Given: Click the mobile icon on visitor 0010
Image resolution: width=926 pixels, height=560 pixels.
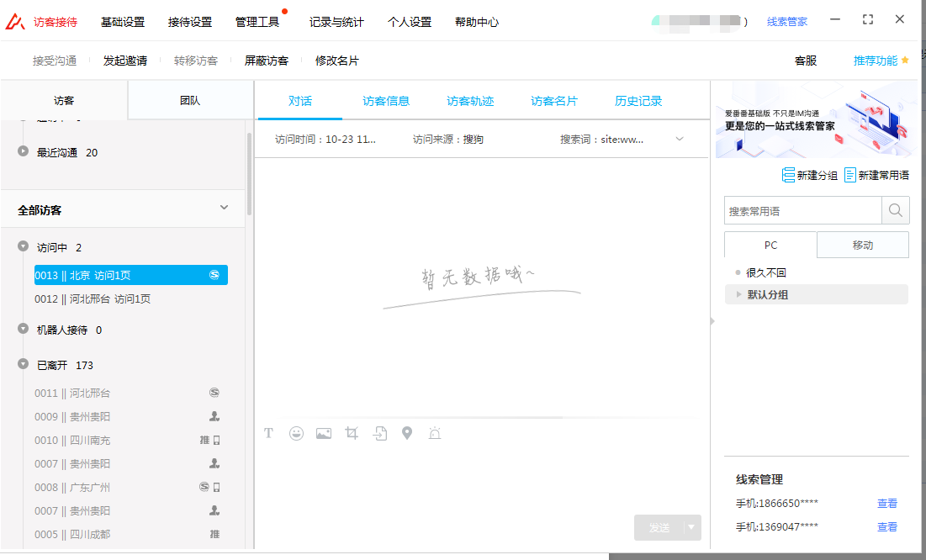Looking at the screenshot, I should click(217, 440).
